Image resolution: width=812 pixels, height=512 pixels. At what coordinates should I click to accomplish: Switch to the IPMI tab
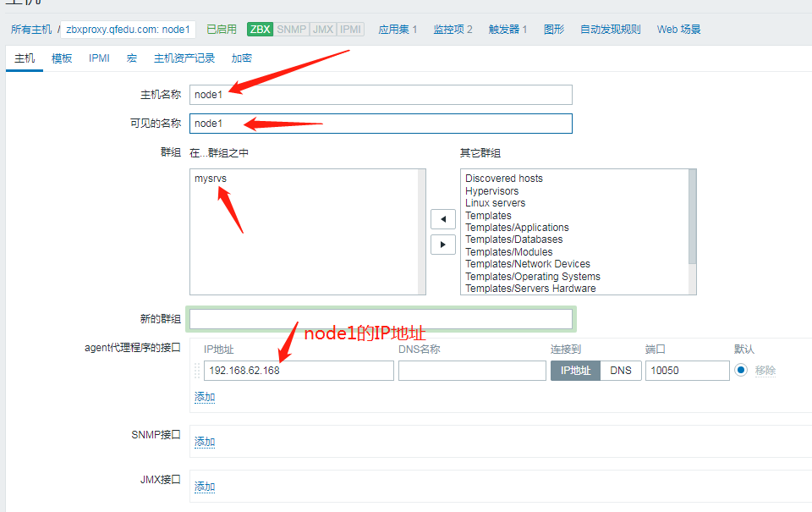point(99,58)
